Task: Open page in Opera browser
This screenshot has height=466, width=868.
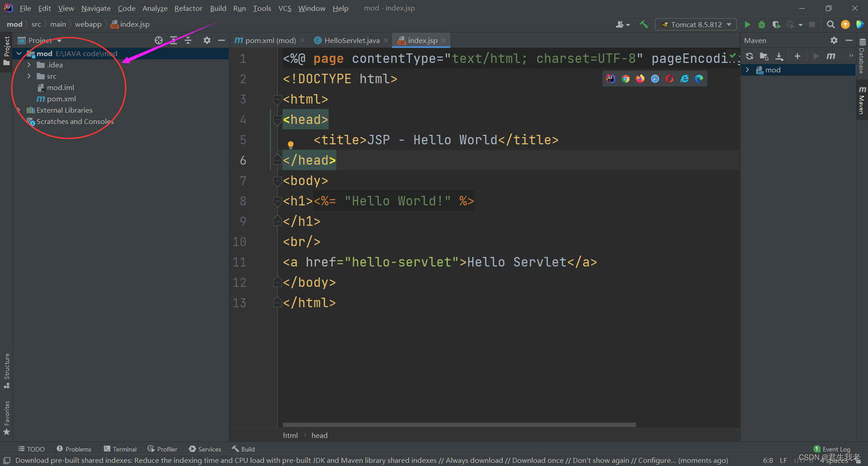Action: click(670, 79)
